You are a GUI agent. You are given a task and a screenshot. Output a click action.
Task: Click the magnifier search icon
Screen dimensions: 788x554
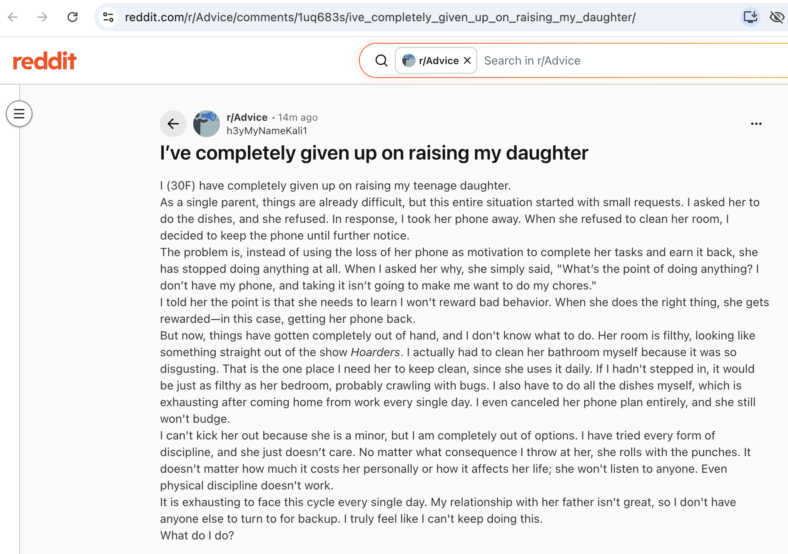381,61
